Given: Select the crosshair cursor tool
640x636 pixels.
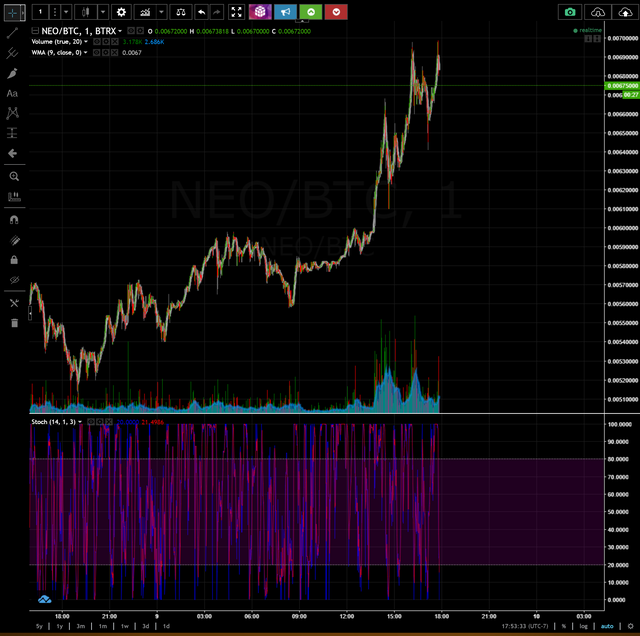Looking at the screenshot, I should [x=12, y=13].
